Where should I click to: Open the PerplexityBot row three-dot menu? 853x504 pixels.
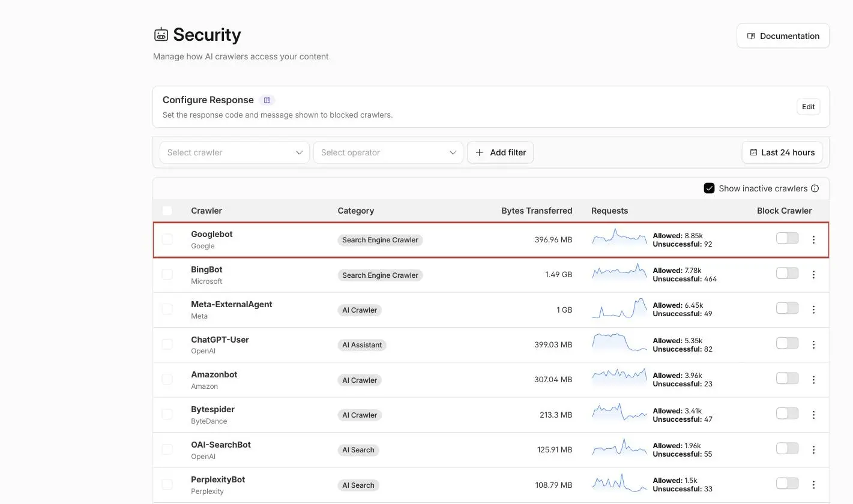[813, 485]
